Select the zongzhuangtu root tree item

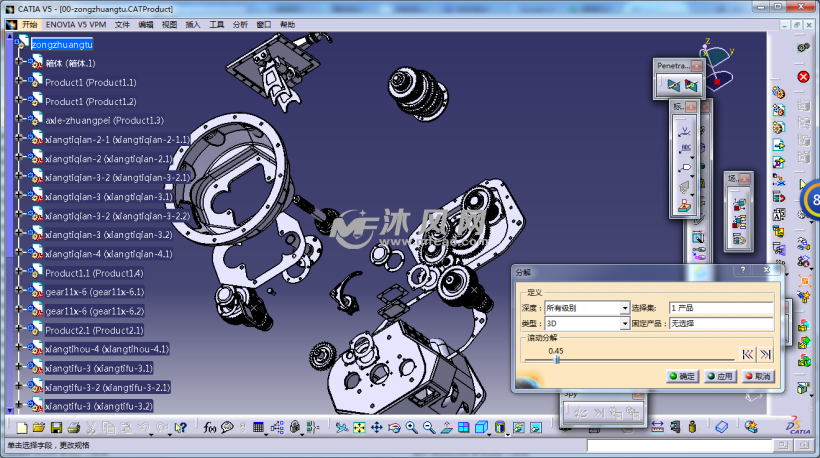point(62,44)
